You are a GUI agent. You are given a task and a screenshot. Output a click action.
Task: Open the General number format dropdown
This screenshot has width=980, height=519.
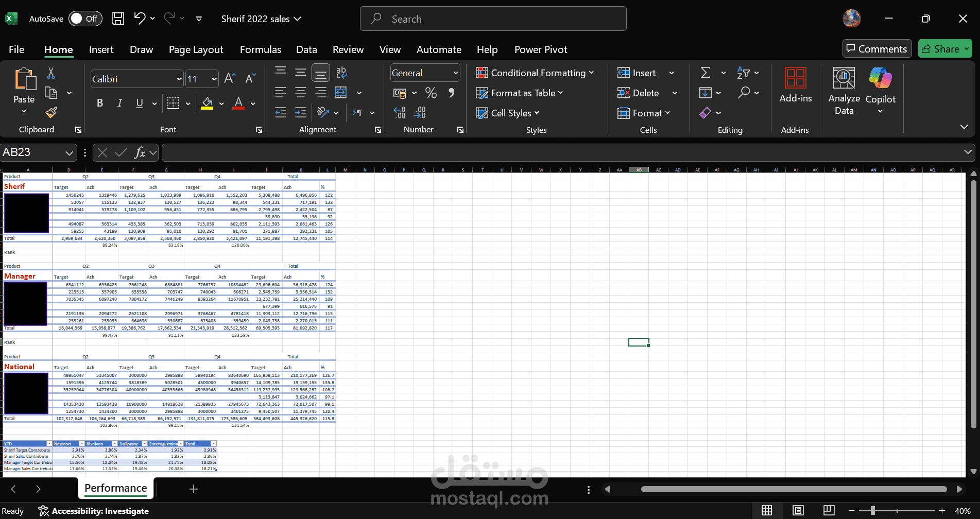pos(456,73)
